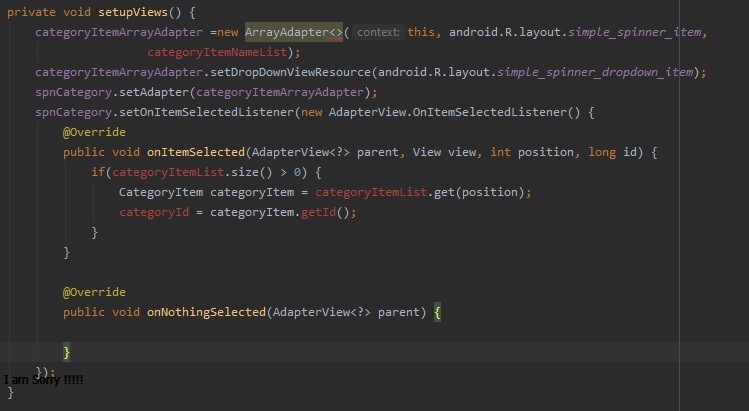Click the onItemSelected method name

tap(195, 152)
